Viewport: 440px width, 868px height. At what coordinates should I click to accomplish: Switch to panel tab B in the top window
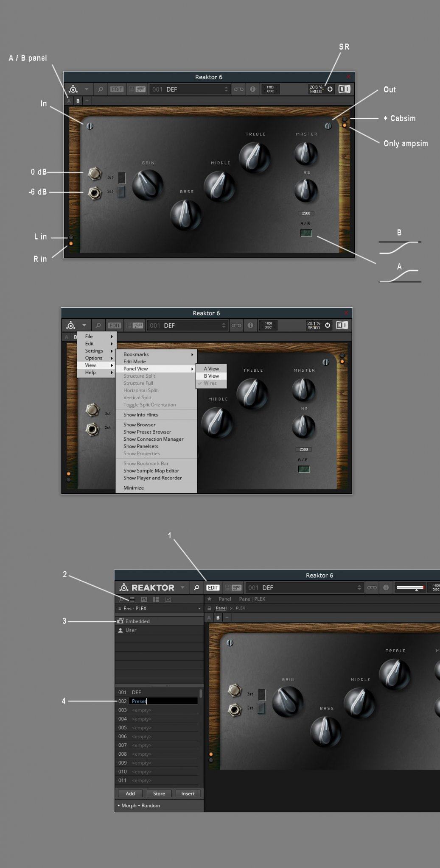click(78, 101)
